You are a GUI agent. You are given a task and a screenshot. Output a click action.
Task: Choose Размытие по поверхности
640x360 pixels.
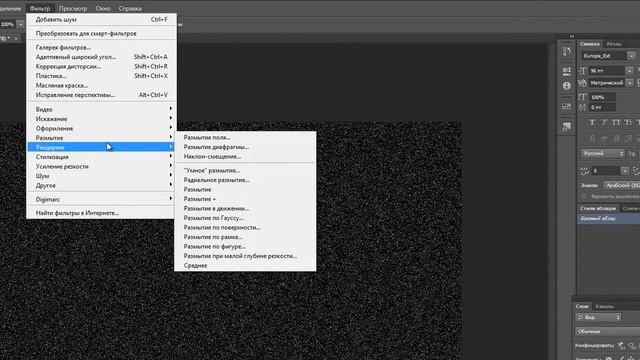[245, 227]
